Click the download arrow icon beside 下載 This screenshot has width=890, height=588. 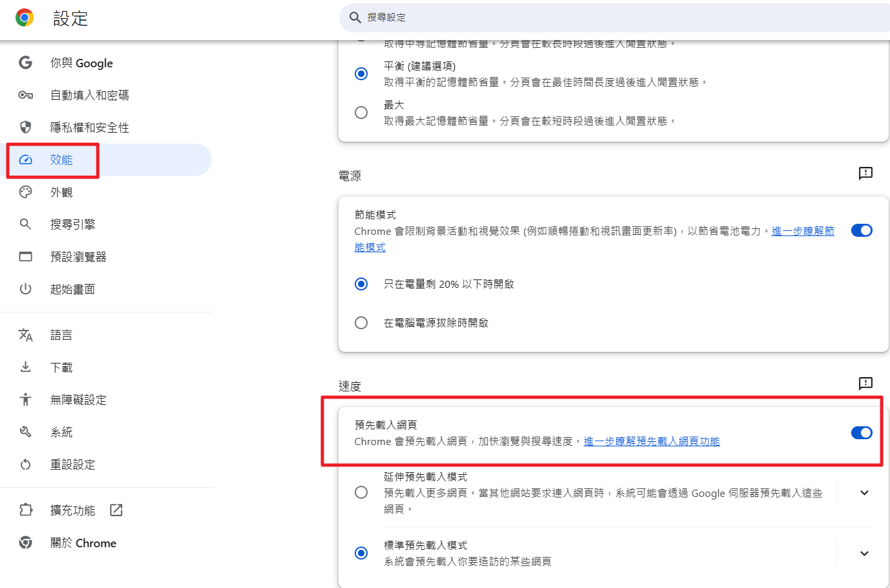coord(25,367)
